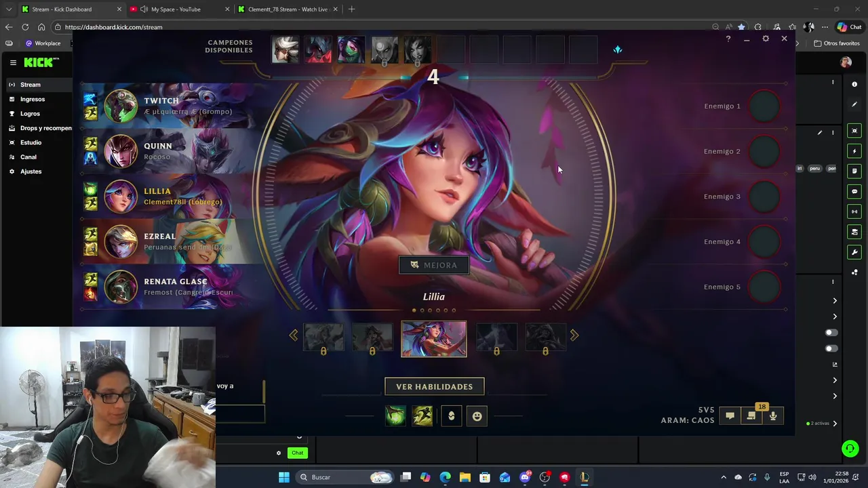Select the second summoner spell icon
868x488 pixels.
[x=422, y=416]
